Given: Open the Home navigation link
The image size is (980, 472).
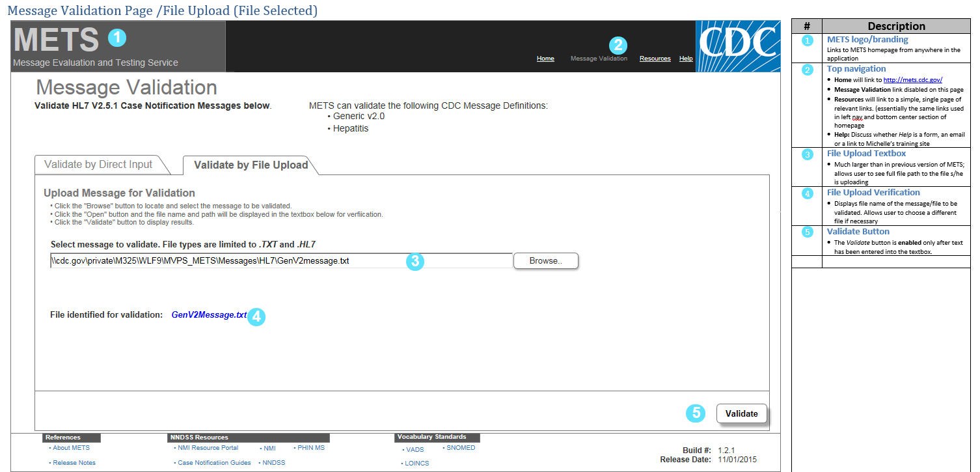Looking at the screenshot, I should (545, 59).
